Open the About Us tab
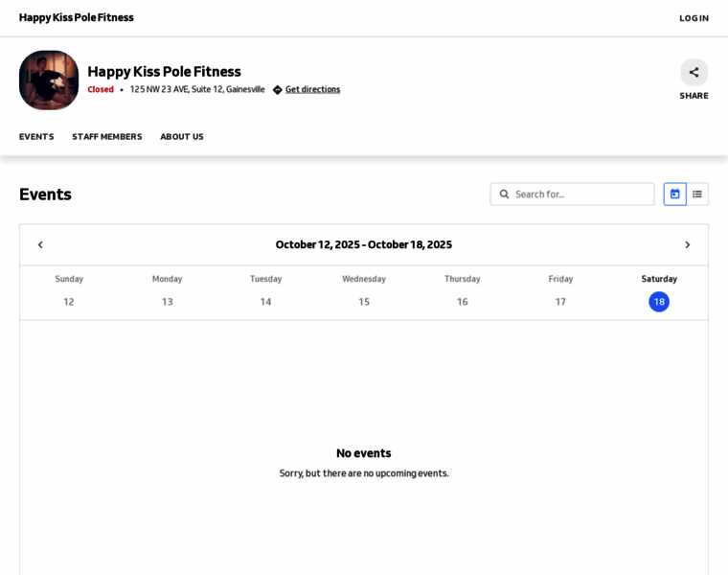728x575 pixels. (181, 136)
